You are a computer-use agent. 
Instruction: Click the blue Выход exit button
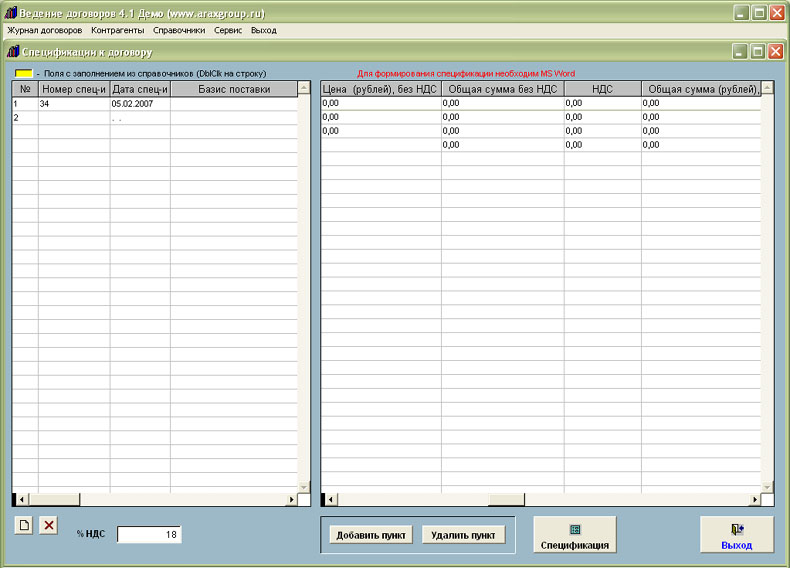pos(737,535)
